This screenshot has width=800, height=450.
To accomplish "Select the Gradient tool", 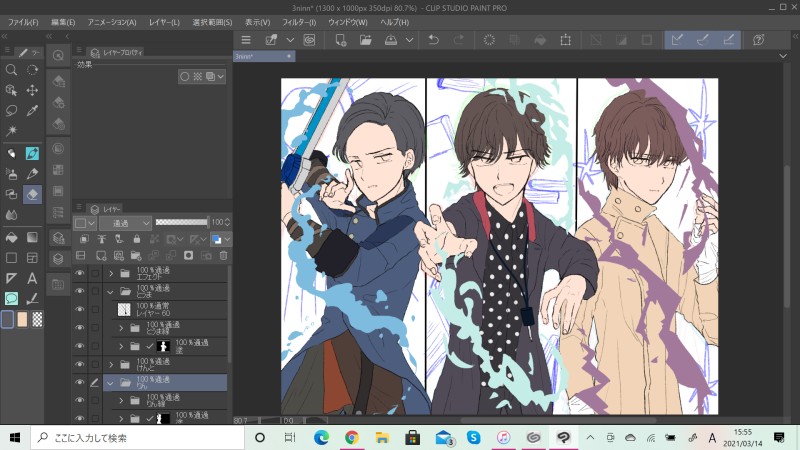I will (x=32, y=237).
